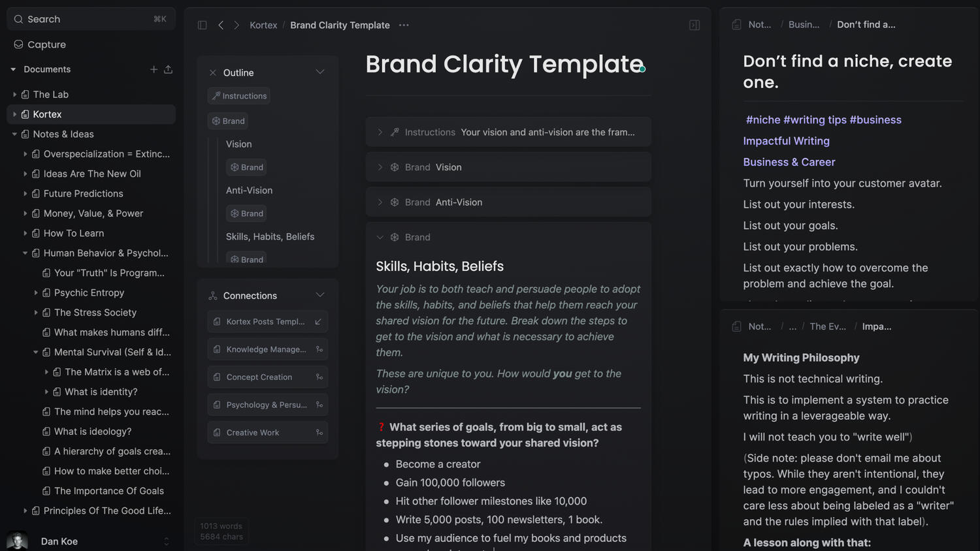The width and height of the screenshot is (980, 551).
Task: Add a new document with plus icon
Action: pos(154,69)
